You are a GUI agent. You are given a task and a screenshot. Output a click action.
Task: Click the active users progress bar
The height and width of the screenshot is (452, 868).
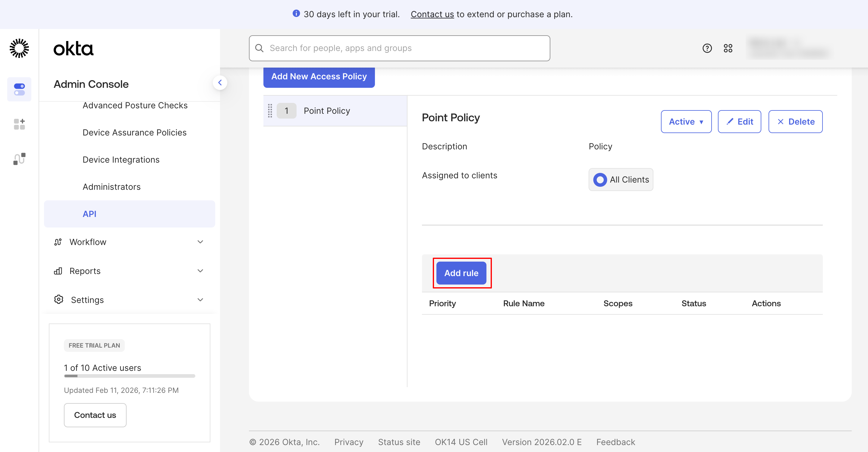[129, 376]
